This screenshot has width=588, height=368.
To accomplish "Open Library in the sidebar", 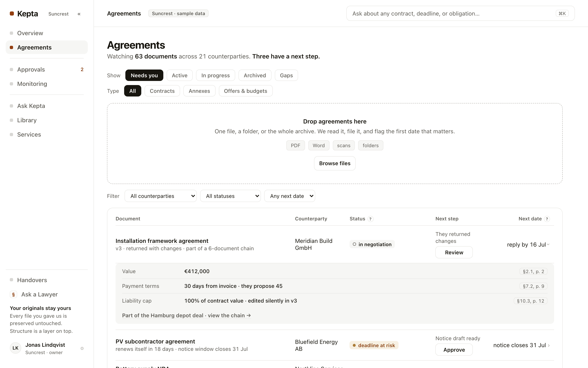I will click(x=47, y=120).
